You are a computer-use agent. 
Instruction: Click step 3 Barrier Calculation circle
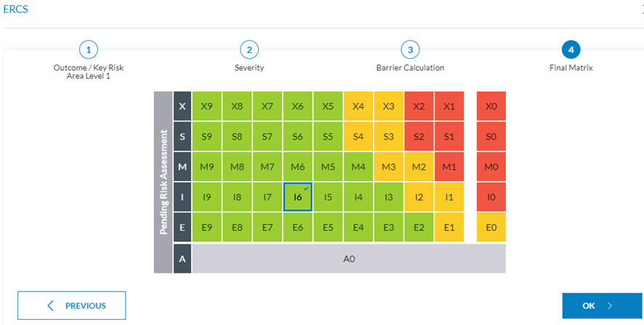point(410,49)
